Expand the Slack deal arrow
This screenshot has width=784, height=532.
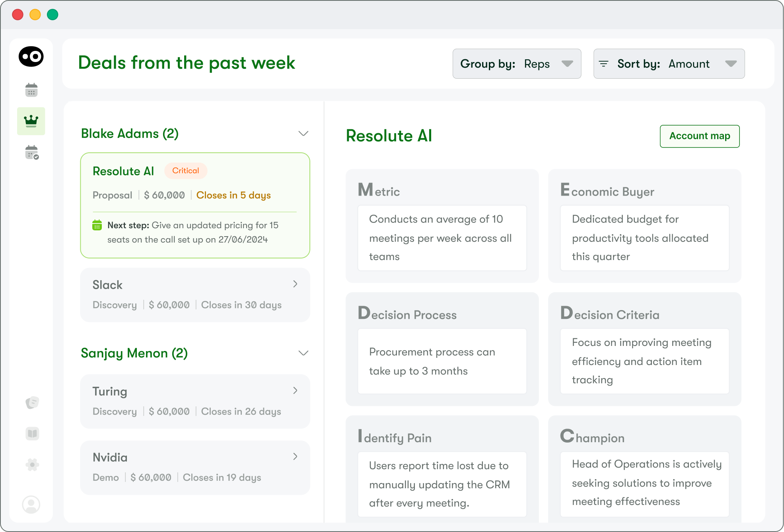(x=295, y=284)
